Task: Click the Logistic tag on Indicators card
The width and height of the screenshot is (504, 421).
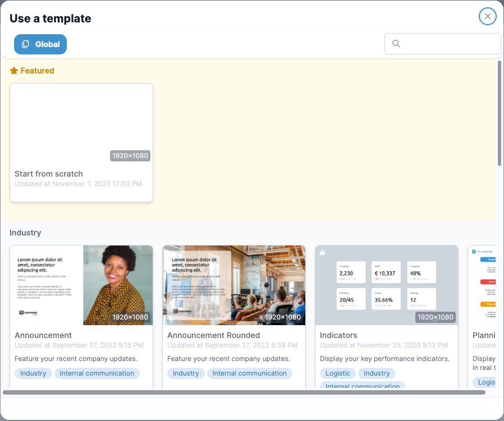Action: pyautogui.click(x=338, y=373)
